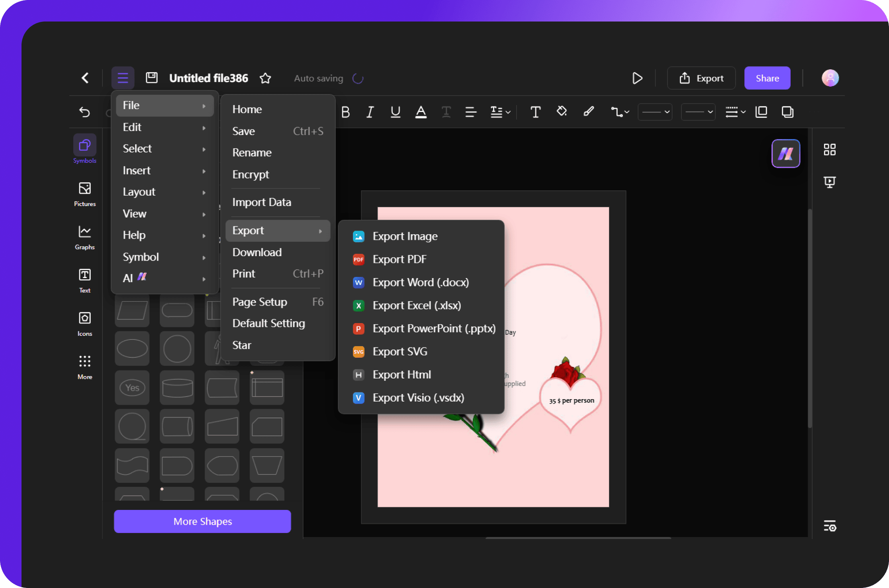Choose Import Data
889x588 pixels.
click(278, 202)
